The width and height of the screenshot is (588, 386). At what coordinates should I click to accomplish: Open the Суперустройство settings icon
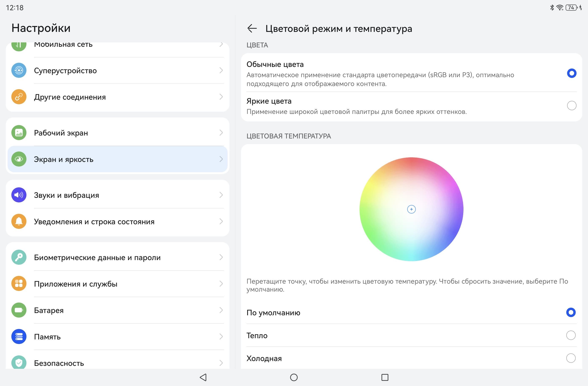pos(19,70)
